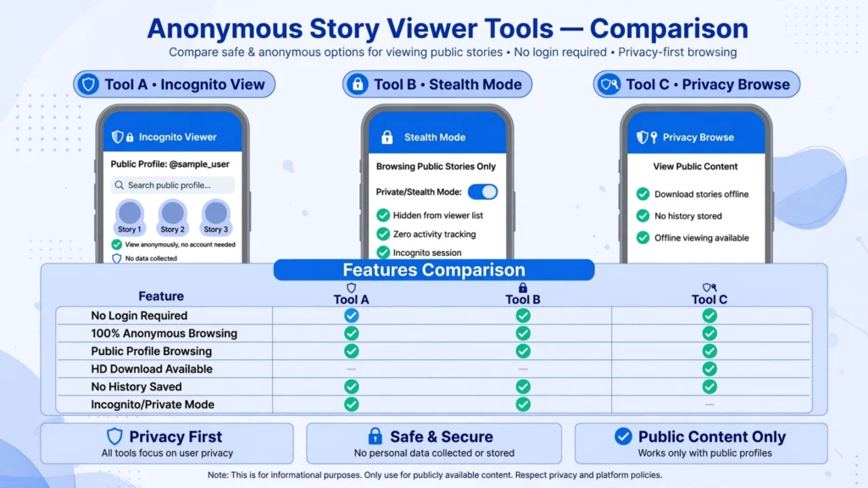Click Tool C dash for Incognito/Private Mode

coord(709,404)
